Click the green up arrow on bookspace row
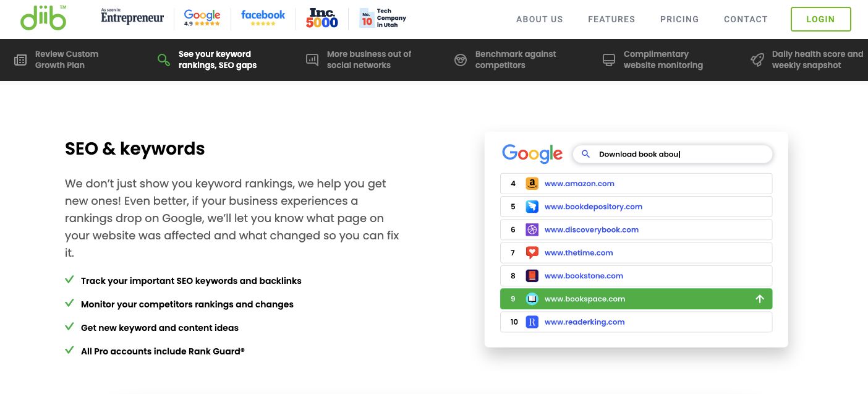 (760, 299)
